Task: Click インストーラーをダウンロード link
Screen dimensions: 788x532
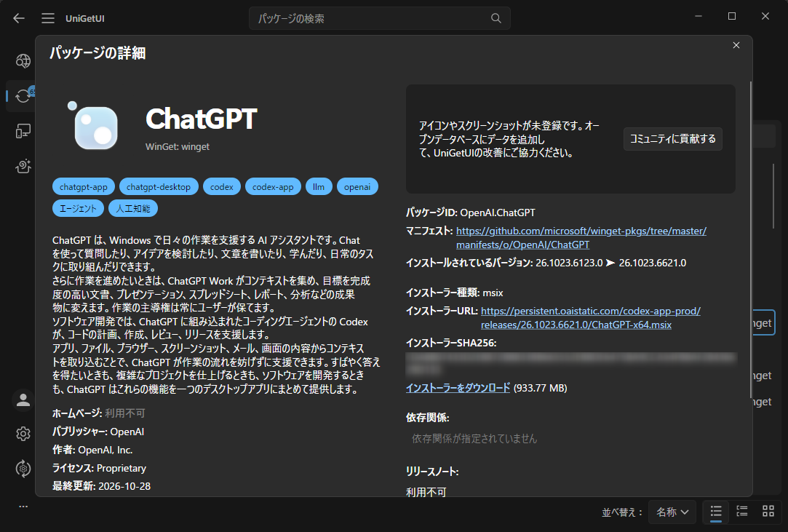Action: click(x=458, y=388)
